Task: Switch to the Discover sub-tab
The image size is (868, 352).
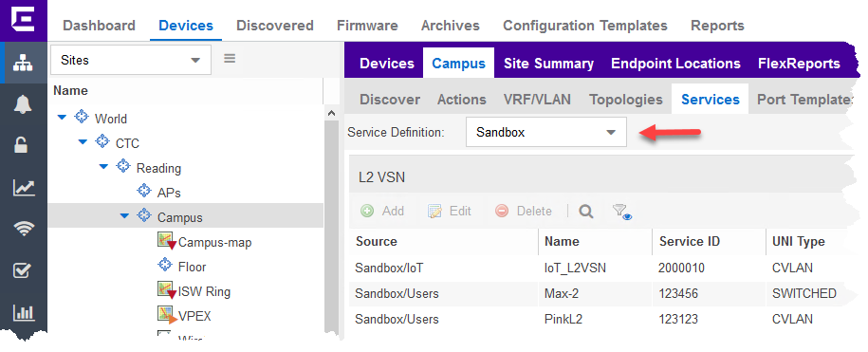Action: click(390, 100)
